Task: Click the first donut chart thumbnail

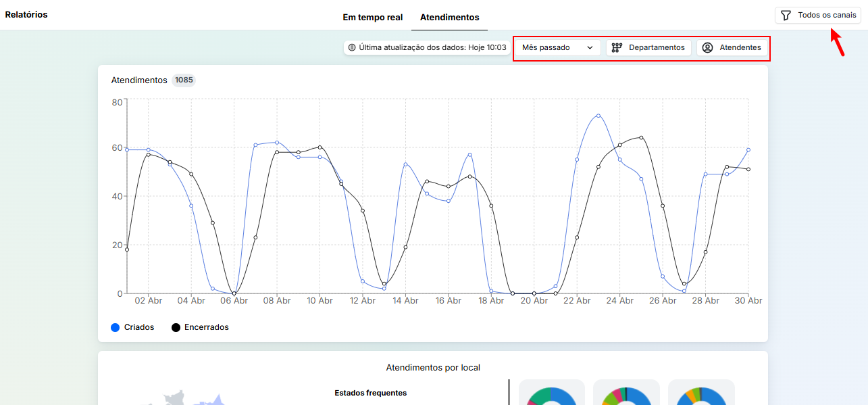Action: coord(551,395)
